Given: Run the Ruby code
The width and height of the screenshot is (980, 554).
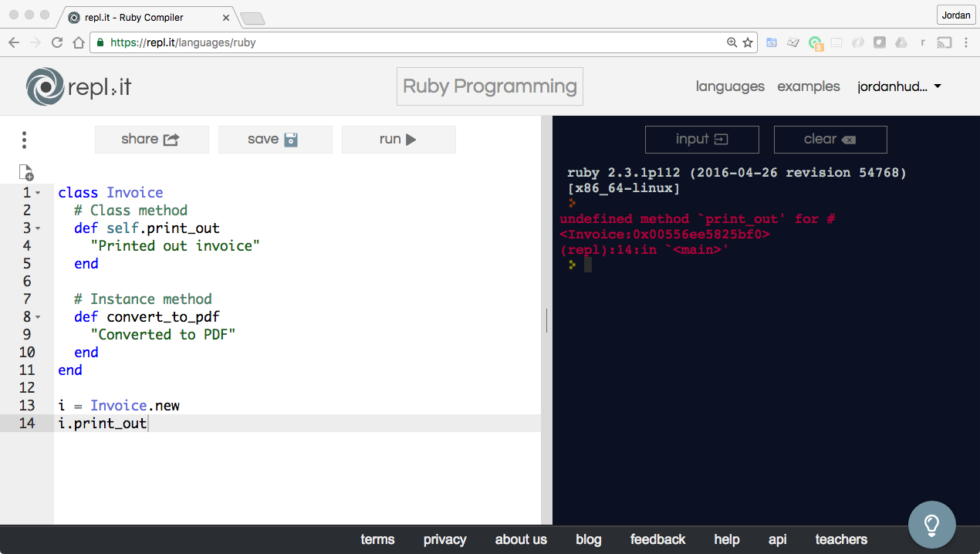Looking at the screenshot, I should point(399,140).
